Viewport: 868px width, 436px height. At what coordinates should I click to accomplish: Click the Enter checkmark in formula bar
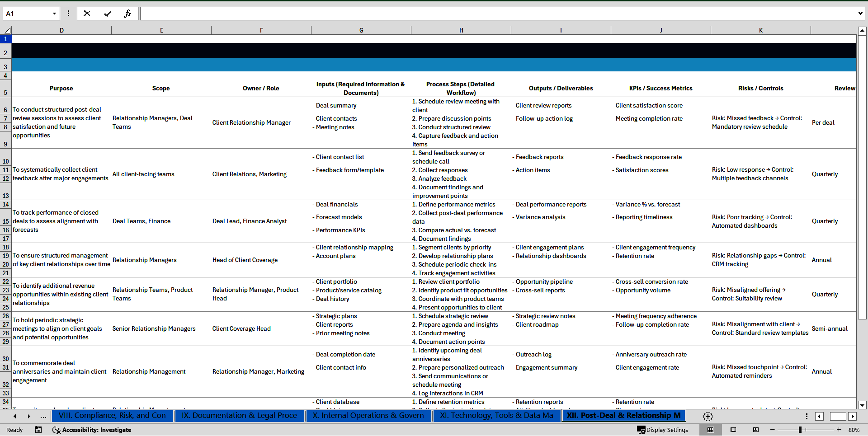[x=108, y=14]
